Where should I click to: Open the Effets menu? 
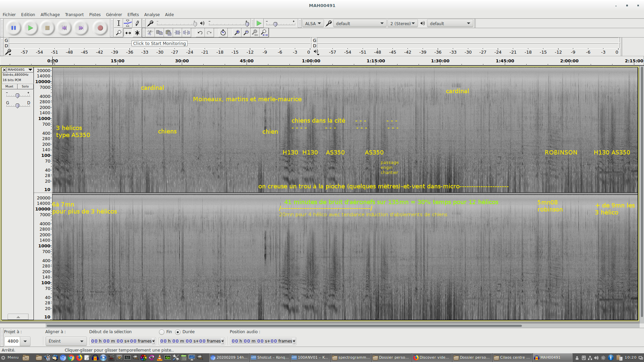pos(133,14)
